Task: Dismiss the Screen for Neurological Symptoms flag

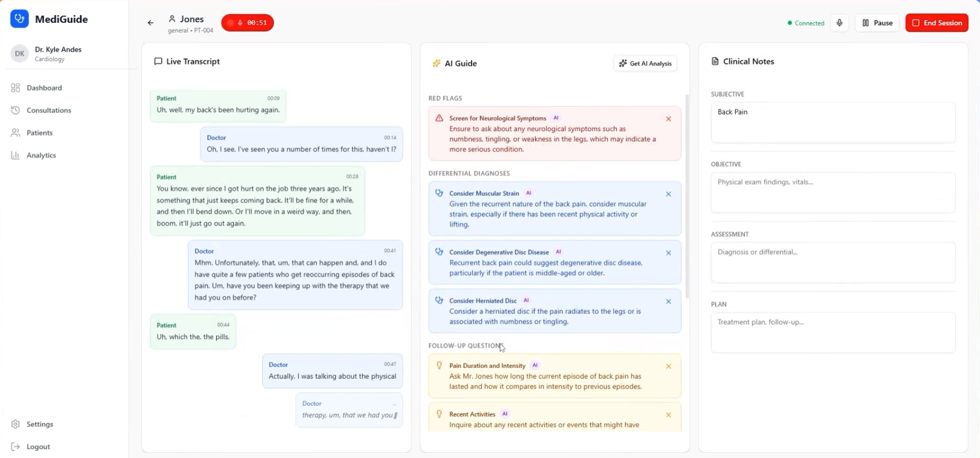Action: pyautogui.click(x=668, y=119)
